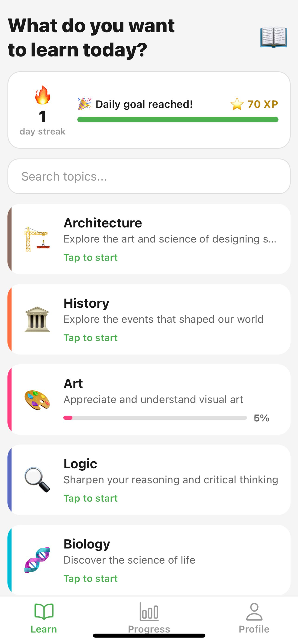Tap to start under Logic
This screenshot has height=644, width=298.
(90, 498)
